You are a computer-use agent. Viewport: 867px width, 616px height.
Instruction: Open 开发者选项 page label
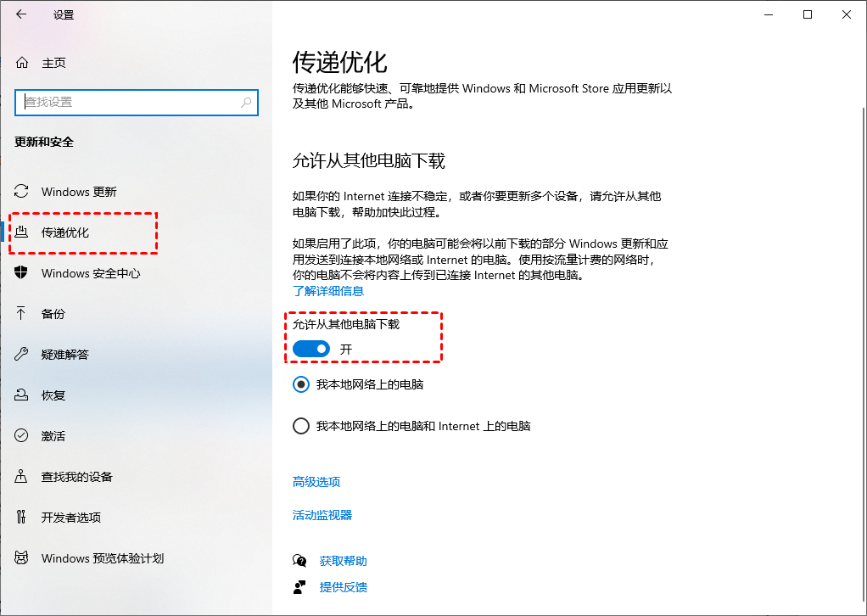pos(70,518)
